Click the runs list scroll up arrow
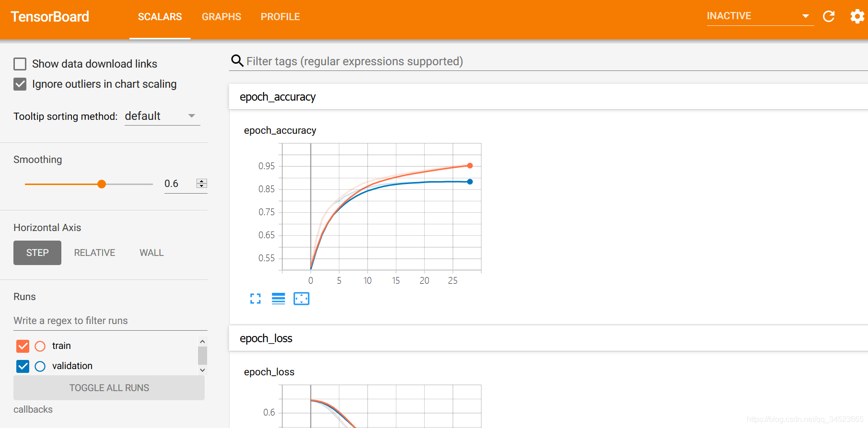868x428 pixels. [x=202, y=341]
